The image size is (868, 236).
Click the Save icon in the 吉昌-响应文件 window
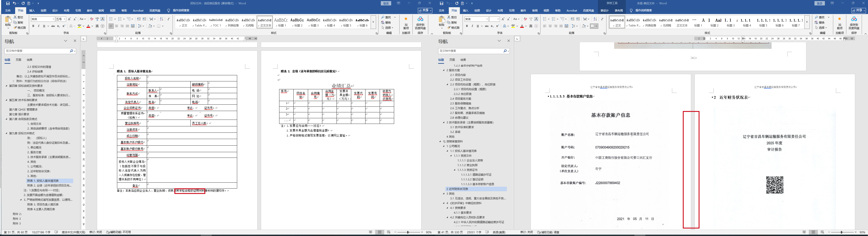point(441,3)
